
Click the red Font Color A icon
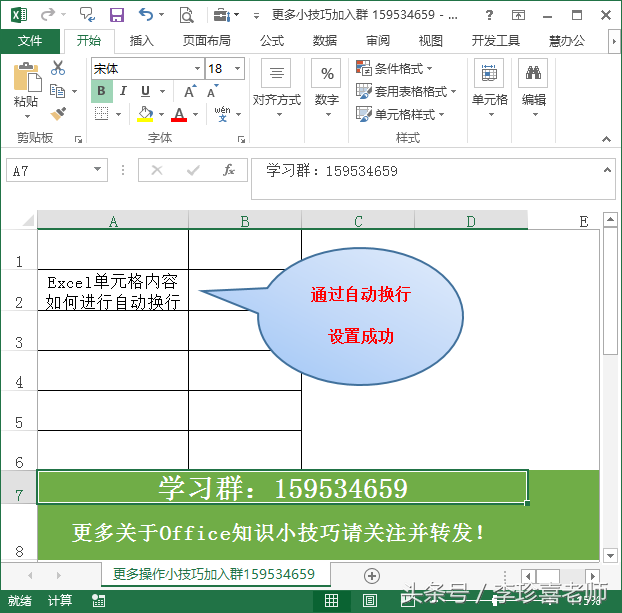[x=179, y=114]
